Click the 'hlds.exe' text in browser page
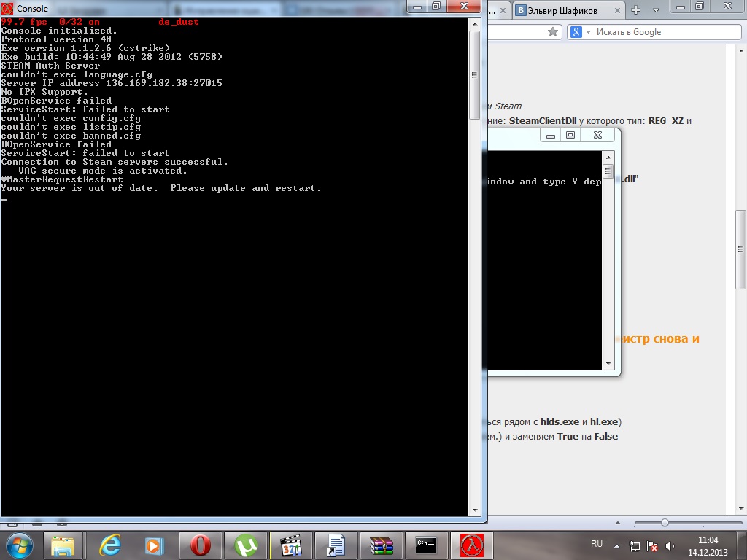 [560, 422]
